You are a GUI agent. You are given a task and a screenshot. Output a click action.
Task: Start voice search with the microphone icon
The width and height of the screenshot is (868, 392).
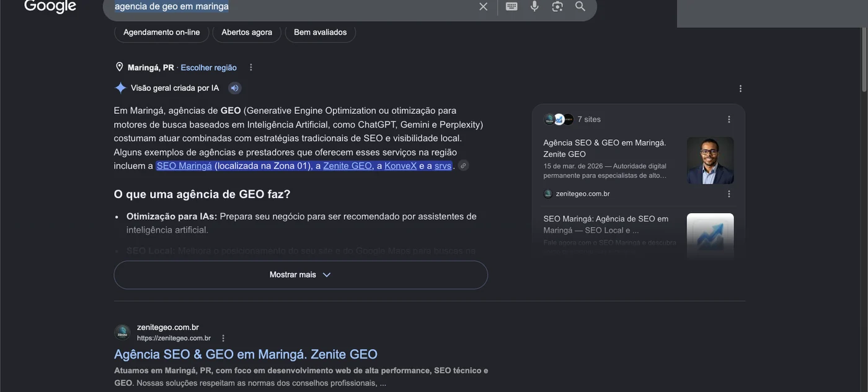pyautogui.click(x=534, y=6)
